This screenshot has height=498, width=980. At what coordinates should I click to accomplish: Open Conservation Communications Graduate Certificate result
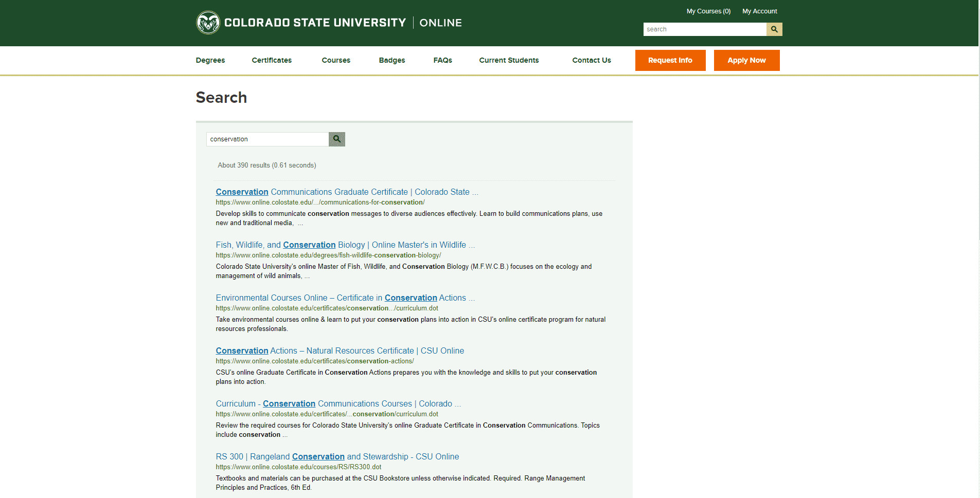[x=347, y=192]
